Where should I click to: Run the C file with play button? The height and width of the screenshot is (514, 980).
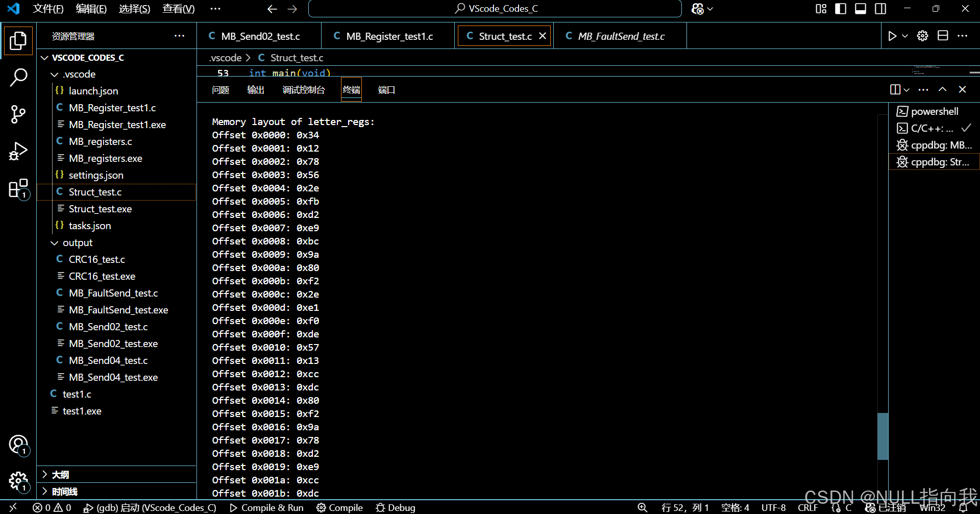(x=892, y=36)
